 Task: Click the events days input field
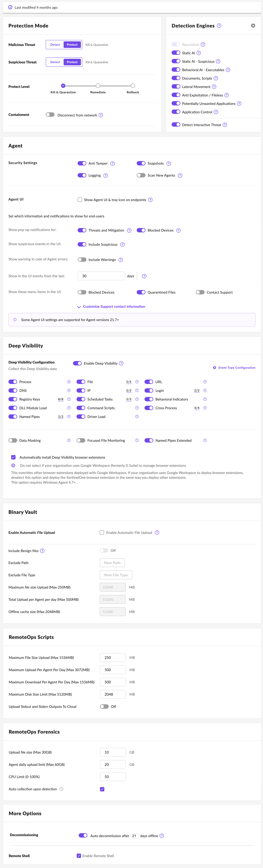(101, 276)
